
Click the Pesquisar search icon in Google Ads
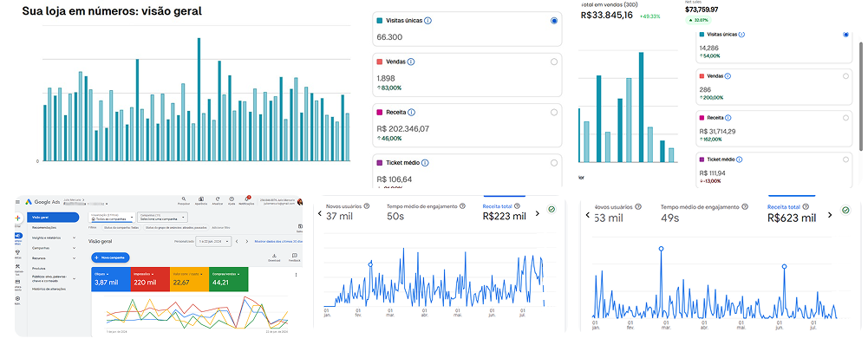(184, 199)
